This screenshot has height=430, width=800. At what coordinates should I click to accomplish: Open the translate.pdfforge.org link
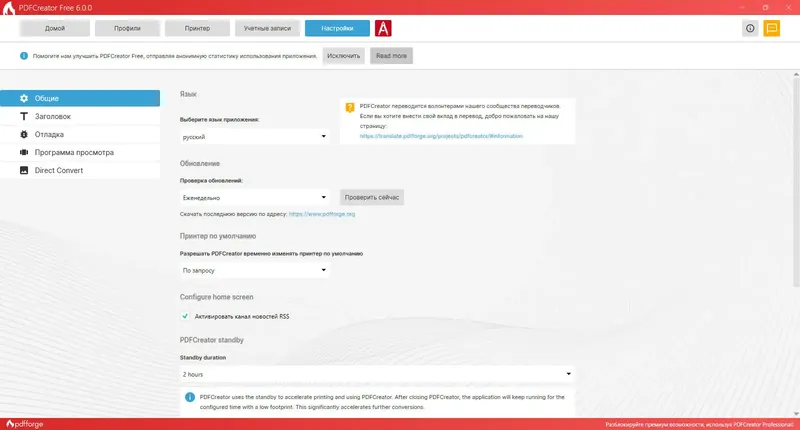(441, 136)
